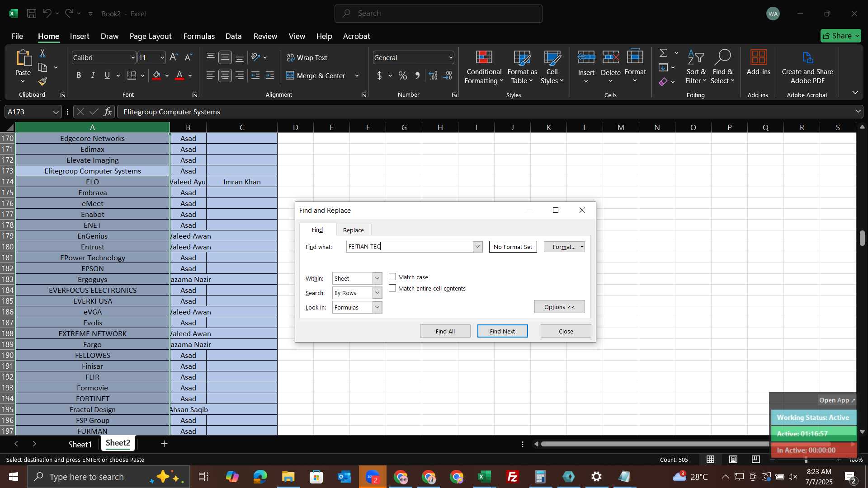Click the Delete cells icon

pyautogui.click(x=610, y=57)
